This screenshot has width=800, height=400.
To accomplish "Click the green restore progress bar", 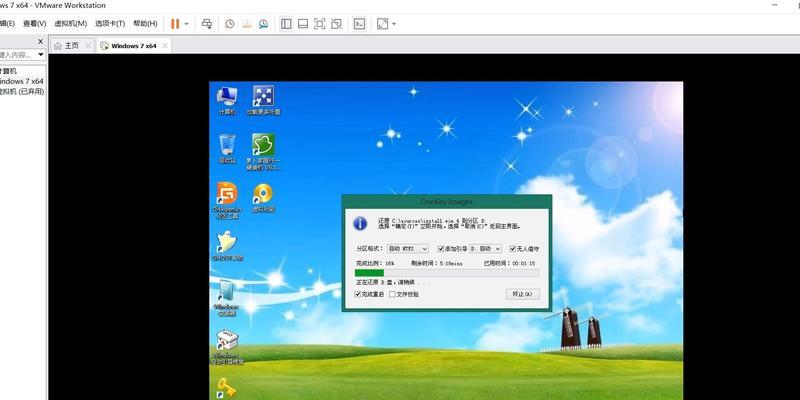I will (x=447, y=273).
